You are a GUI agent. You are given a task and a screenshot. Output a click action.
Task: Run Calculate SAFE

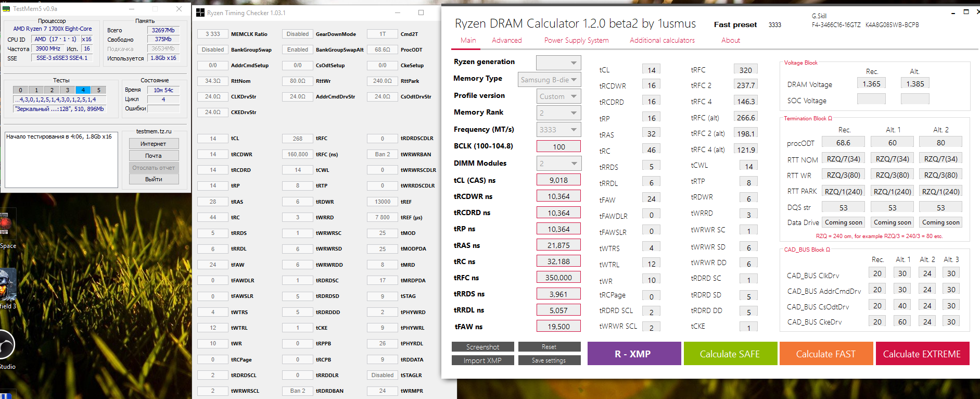(730, 354)
